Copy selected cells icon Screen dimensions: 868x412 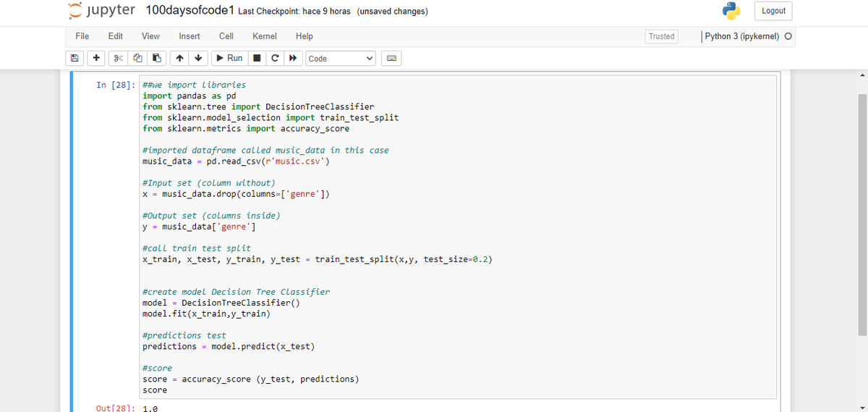pos(138,58)
